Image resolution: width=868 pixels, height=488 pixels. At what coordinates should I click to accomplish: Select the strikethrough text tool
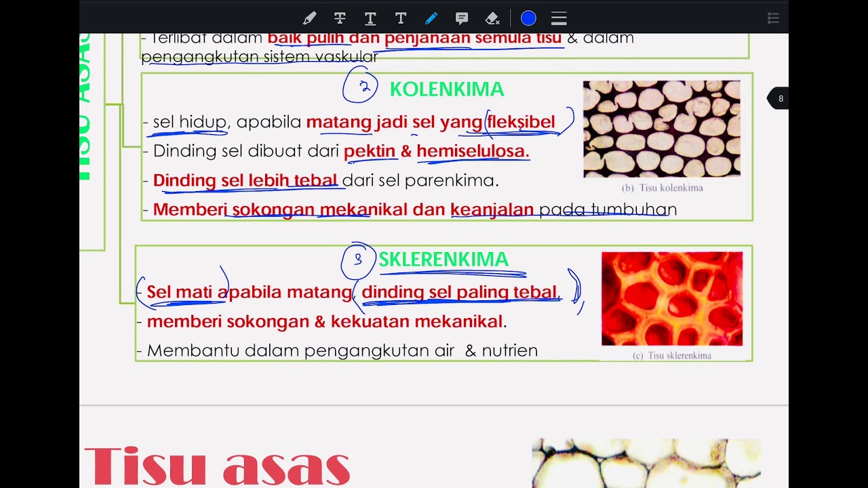pyautogui.click(x=340, y=18)
